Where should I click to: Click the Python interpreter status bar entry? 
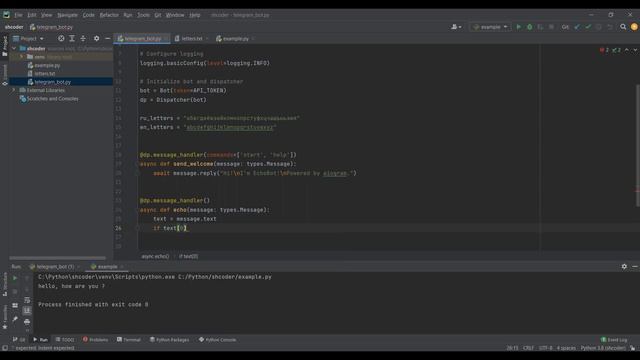[x=603, y=348]
